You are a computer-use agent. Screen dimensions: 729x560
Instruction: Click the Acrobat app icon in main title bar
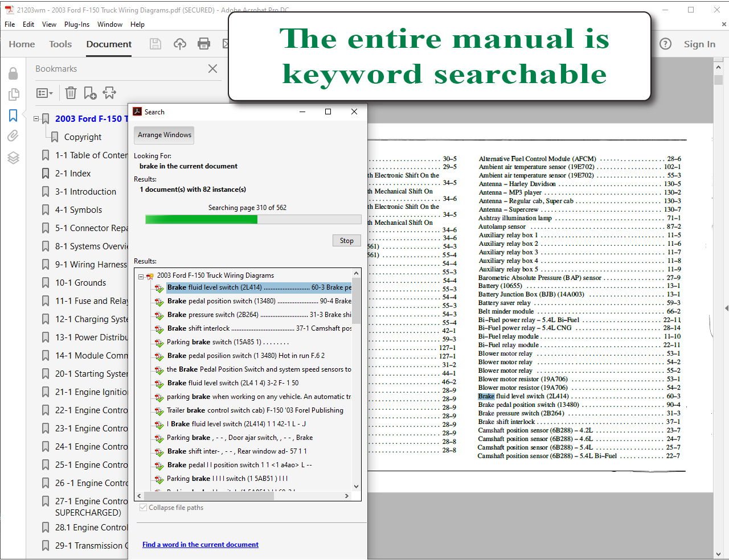click(x=9, y=10)
